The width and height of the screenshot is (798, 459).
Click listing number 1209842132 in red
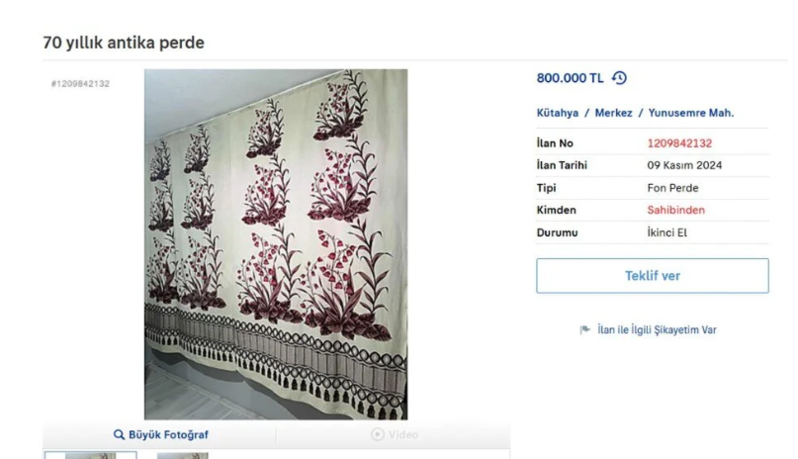[679, 144]
